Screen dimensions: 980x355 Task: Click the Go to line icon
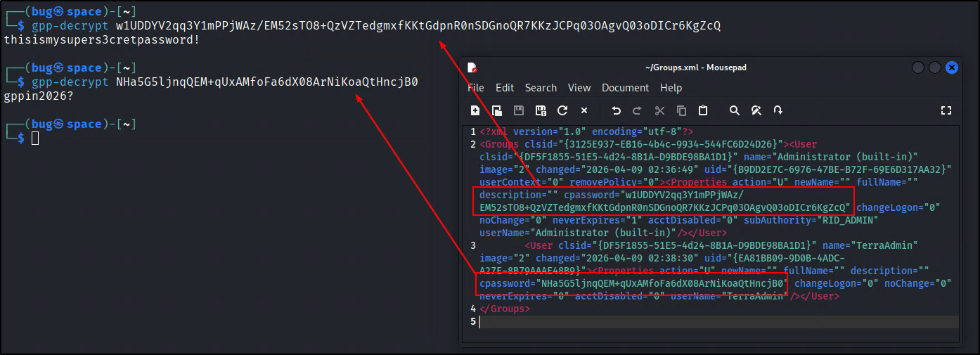click(x=778, y=110)
